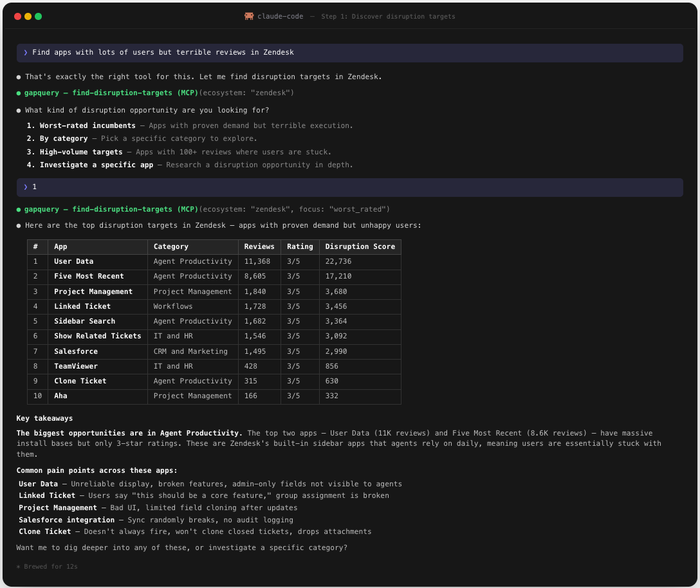Click the 'Reviews' column header
The height and width of the screenshot is (588, 700).
[259, 246]
